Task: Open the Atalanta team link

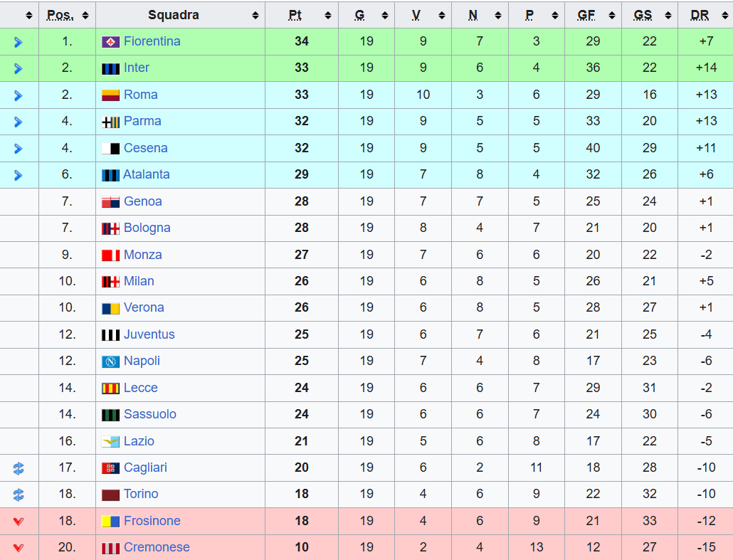Action: coord(147,175)
